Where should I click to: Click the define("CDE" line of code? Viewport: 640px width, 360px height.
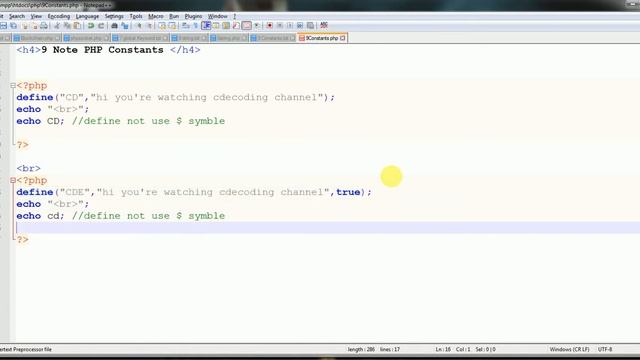194,192
